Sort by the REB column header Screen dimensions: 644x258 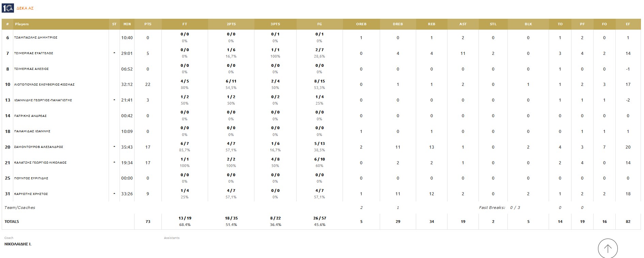(x=431, y=24)
